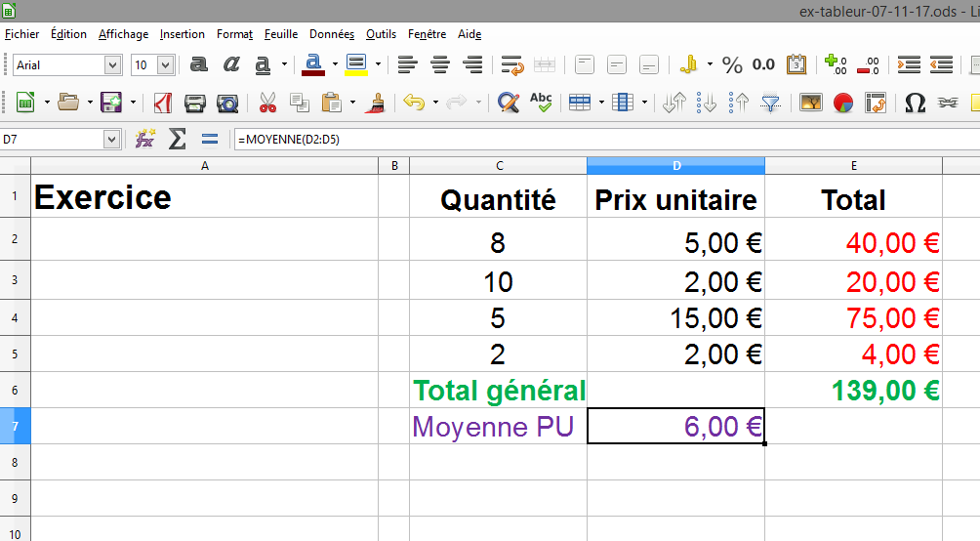Insert an image

(810, 102)
